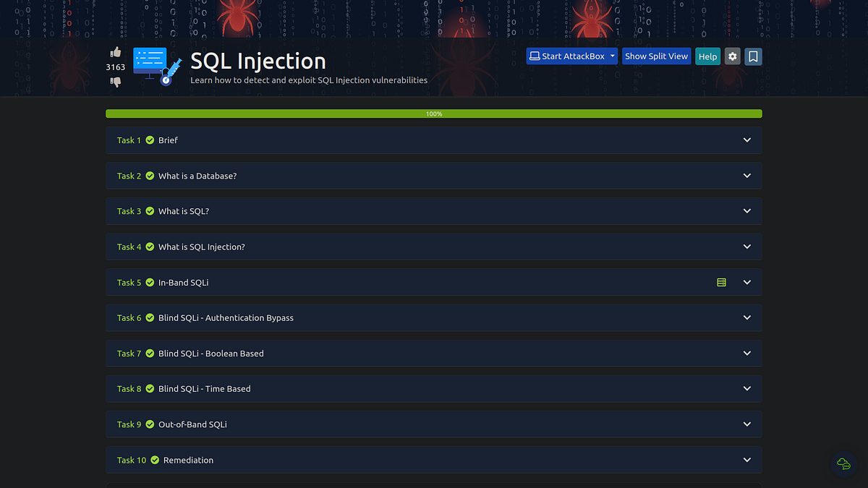Viewport: 868px width, 488px height.
Task: Click the 3163 upvote counter
Action: [115, 67]
